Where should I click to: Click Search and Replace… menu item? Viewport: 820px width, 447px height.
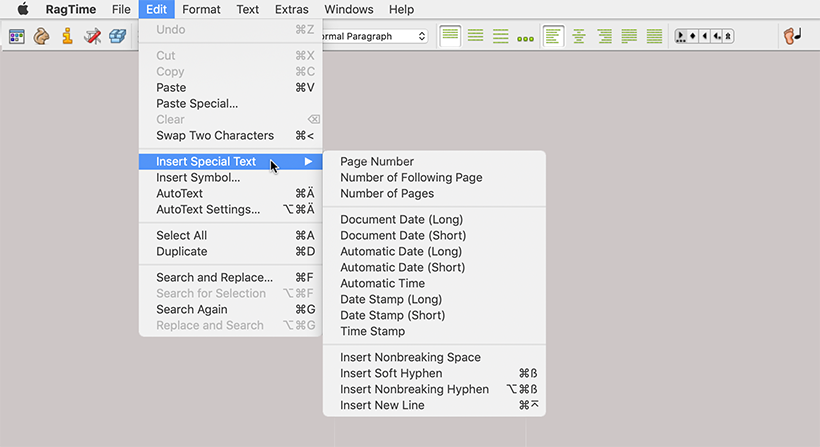pos(214,278)
